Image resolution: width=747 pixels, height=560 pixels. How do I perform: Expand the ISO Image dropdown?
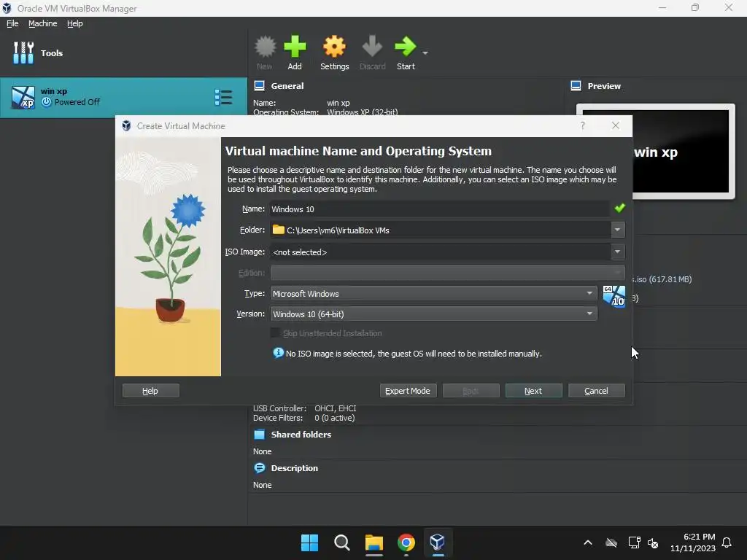click(617, 252)
